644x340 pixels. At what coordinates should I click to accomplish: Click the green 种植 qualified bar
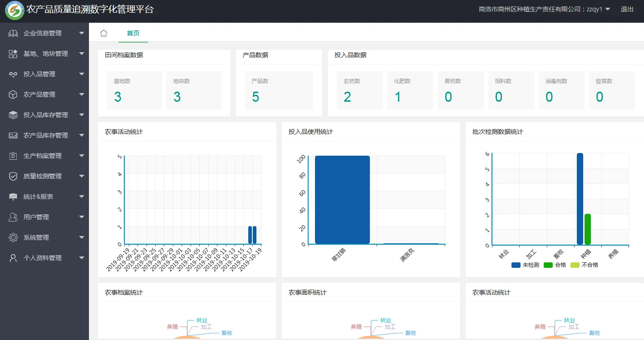pos(588,229)
